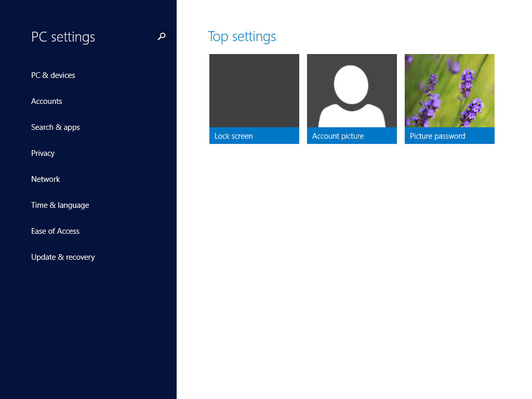This screenshot has width=532, height=399.
Task: Open PC & devices settings
Action: 53,75
